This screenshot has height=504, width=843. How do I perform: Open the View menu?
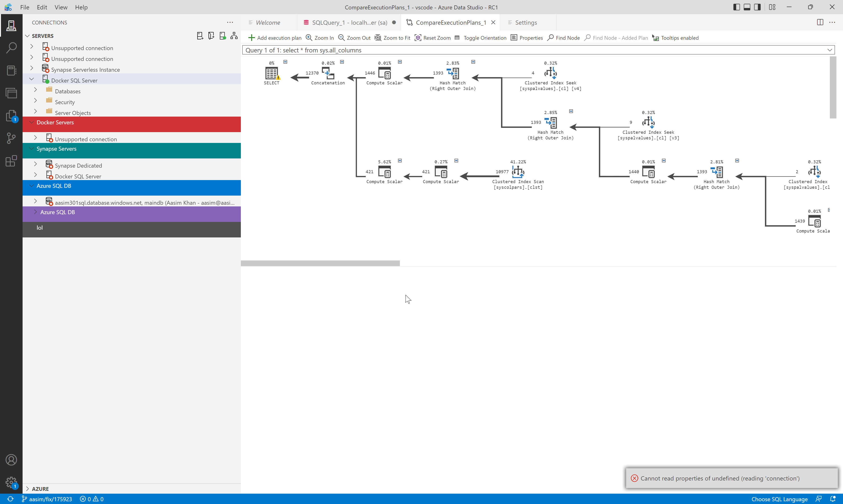click(x=61, y=7)
